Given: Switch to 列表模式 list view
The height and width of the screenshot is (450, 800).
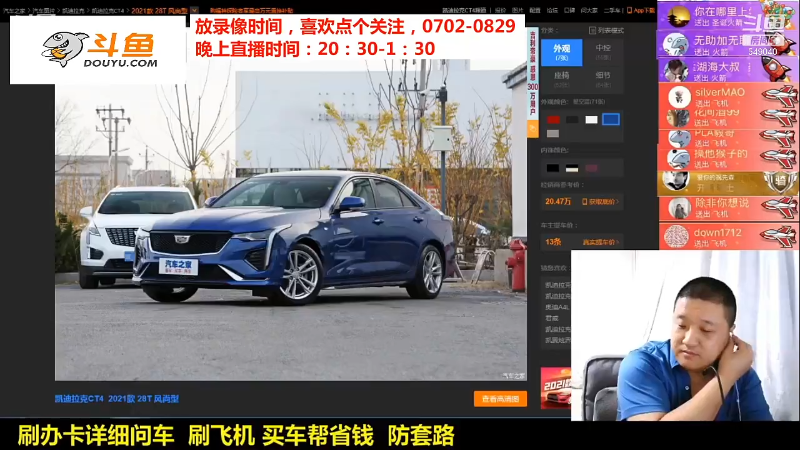Looking at the screenshot, I should click(606, 31).
